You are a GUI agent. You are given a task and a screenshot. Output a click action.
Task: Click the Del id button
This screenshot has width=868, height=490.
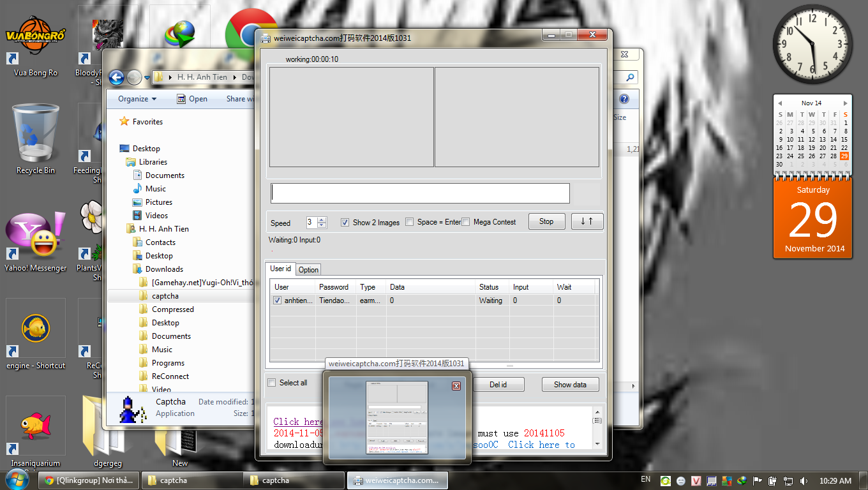(498, 385)
